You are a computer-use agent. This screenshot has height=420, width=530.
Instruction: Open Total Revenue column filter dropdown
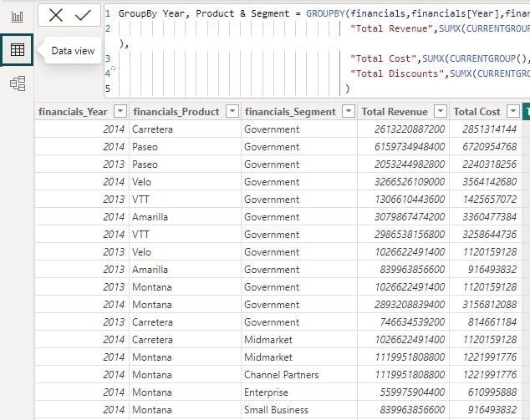point(441,111)
